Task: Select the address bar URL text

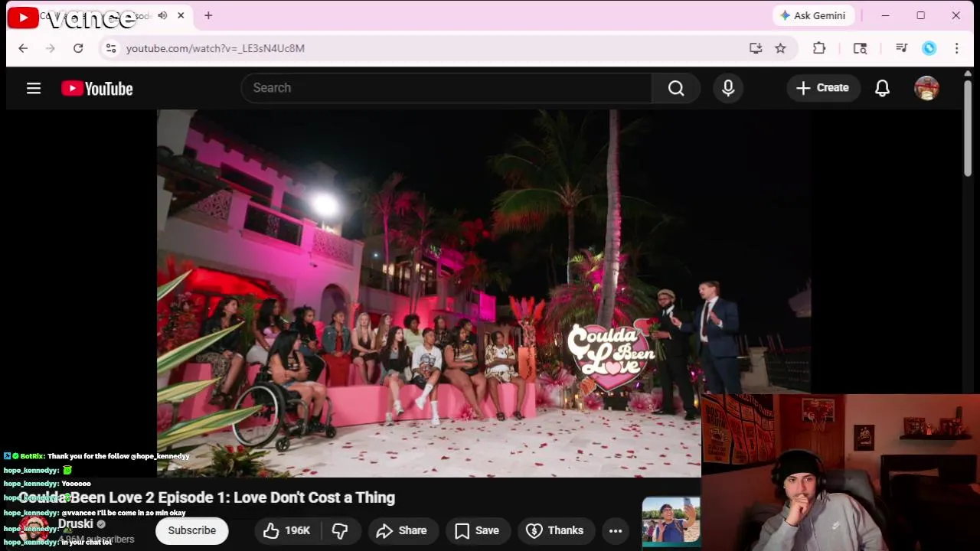Action: [x=215, y=48]
